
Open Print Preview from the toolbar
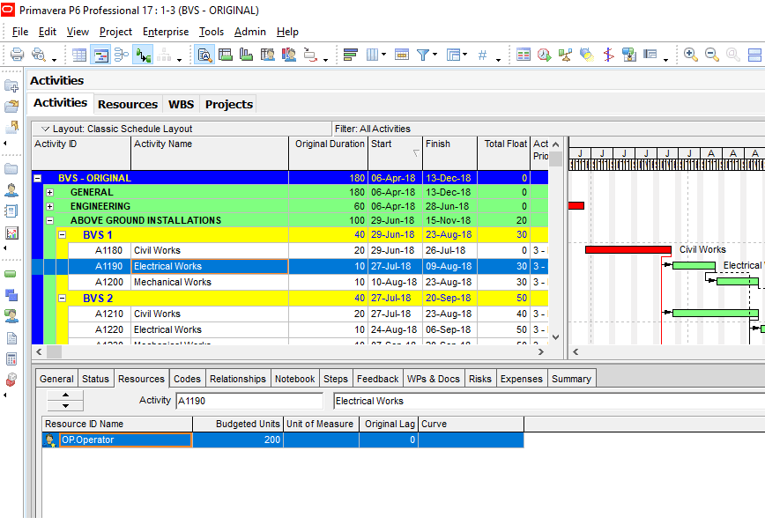pos(39,54)
